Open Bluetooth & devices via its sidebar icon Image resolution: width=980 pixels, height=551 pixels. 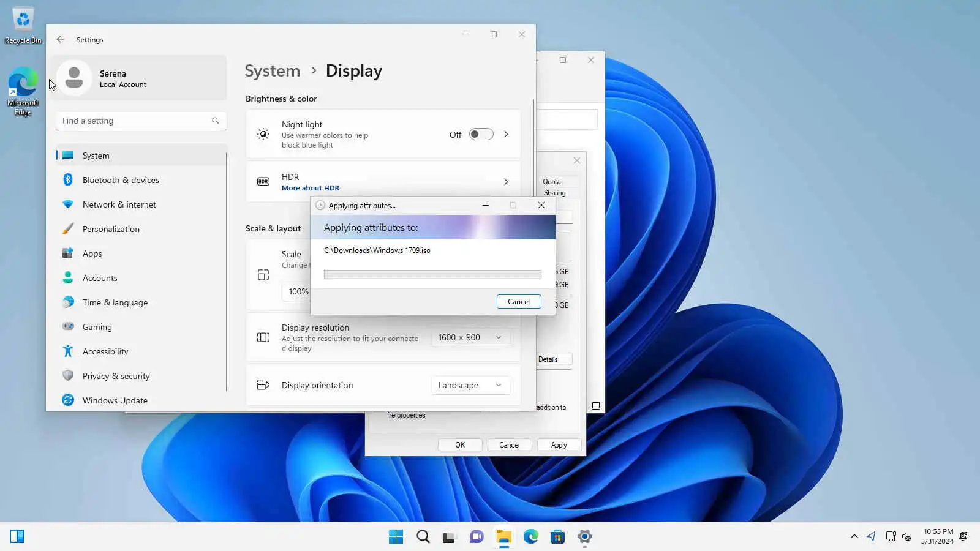(68, 179)
